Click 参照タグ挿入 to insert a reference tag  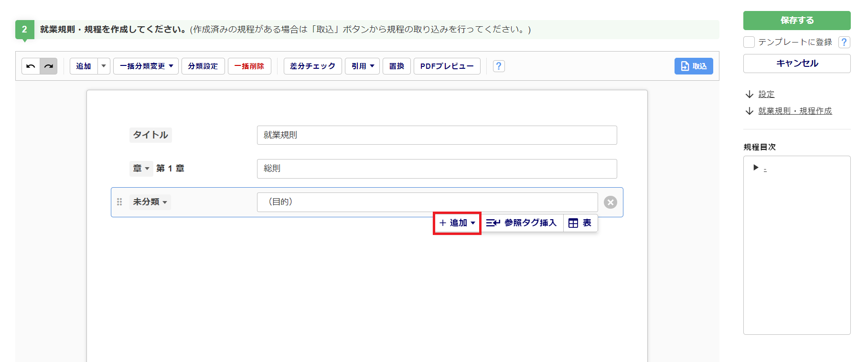click(x=522, y=223)
